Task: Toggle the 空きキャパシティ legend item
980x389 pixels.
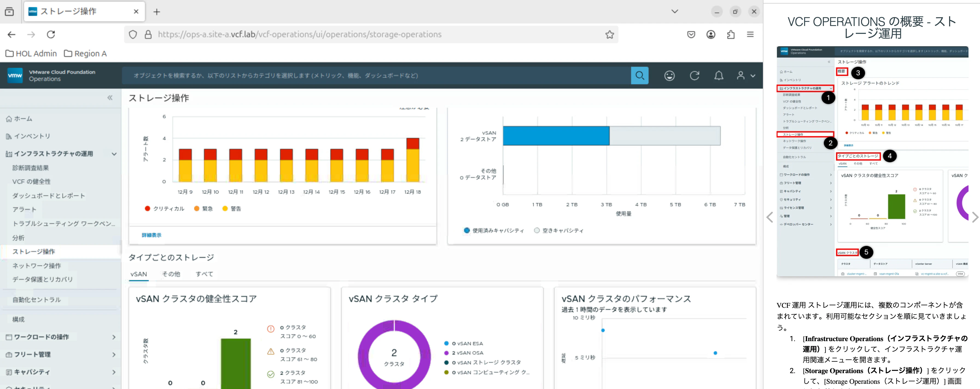Action: pos(558,230)
